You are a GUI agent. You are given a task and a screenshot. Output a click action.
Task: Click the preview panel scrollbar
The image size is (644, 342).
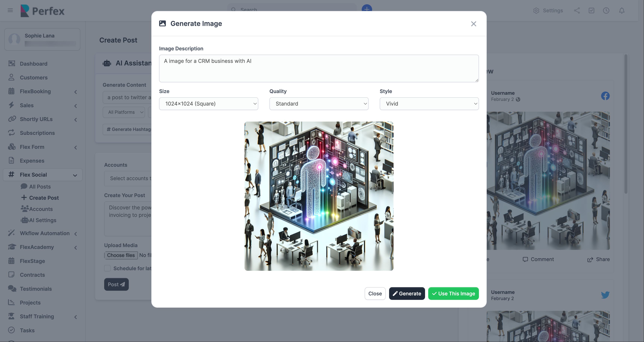click(x=626, y=124)
